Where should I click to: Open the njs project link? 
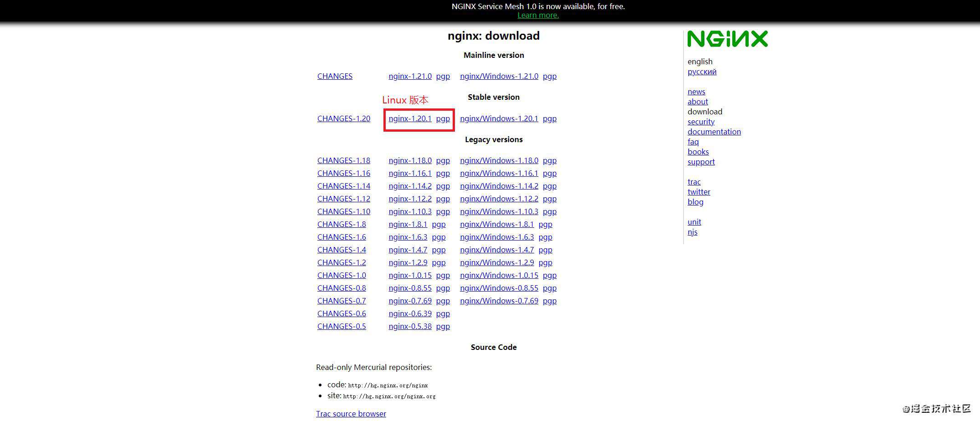[x=693, y=232]
